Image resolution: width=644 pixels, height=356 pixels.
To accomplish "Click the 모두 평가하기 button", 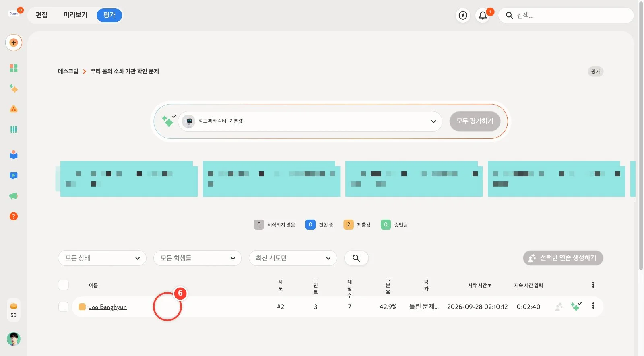I will click(x=475, y=121).
